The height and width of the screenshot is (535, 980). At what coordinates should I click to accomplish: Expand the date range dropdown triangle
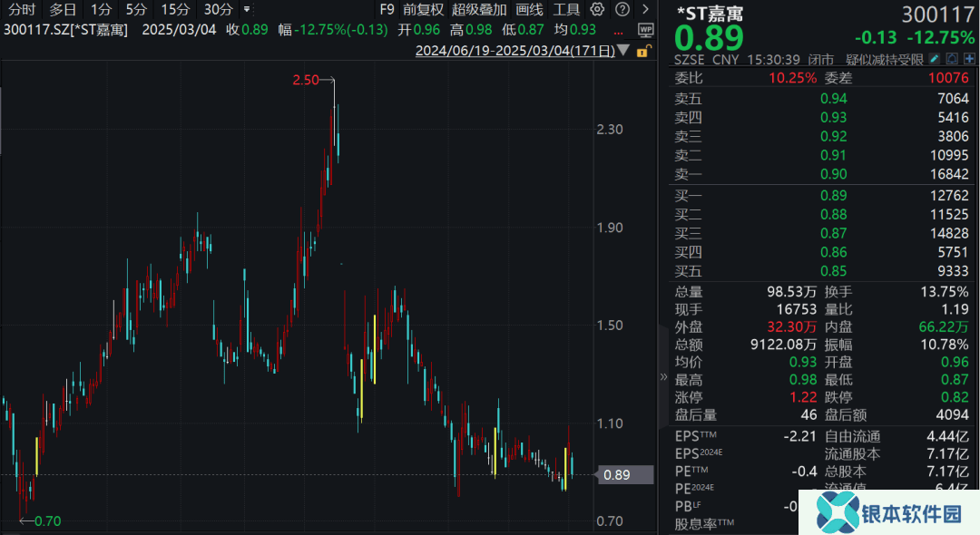pyautogui.click(x=623, y=51)
